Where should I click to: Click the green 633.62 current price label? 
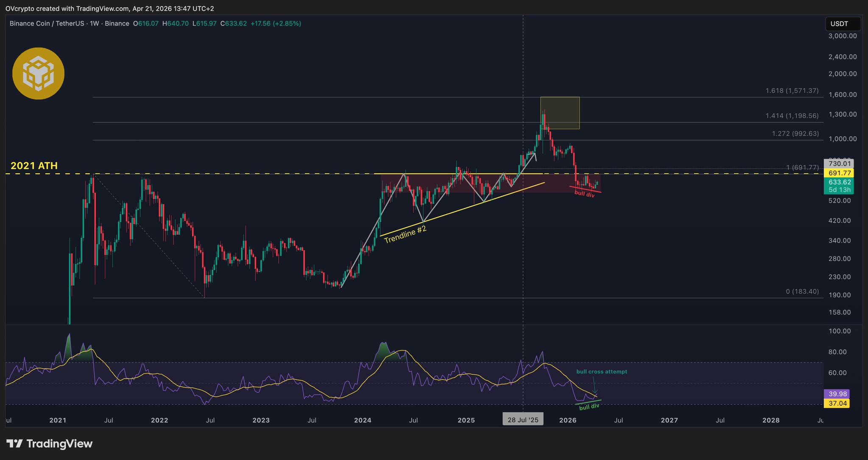838,182
